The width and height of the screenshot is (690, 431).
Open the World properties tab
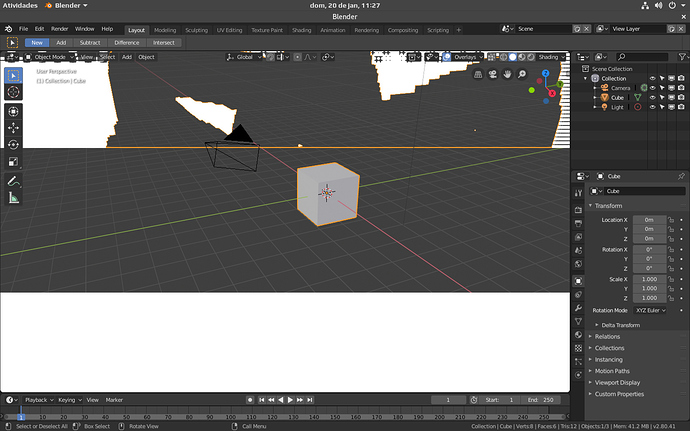pyautogui.click(x=579, y=264)
